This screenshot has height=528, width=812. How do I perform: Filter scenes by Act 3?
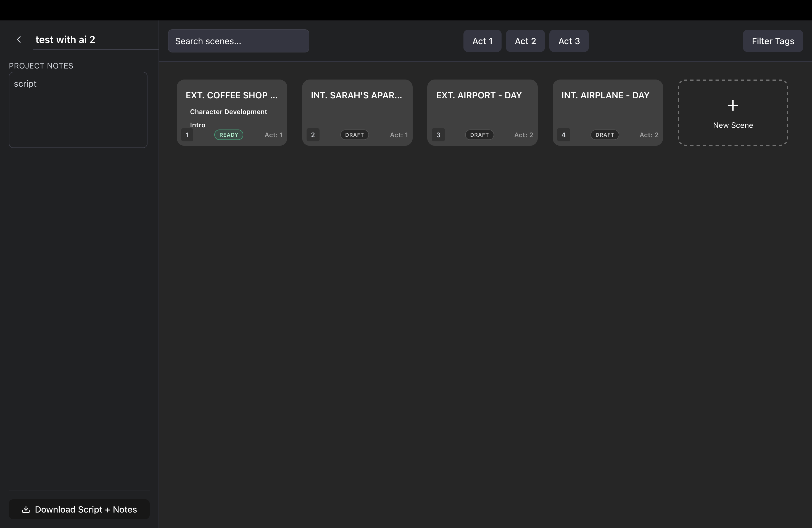pos(569,41)
